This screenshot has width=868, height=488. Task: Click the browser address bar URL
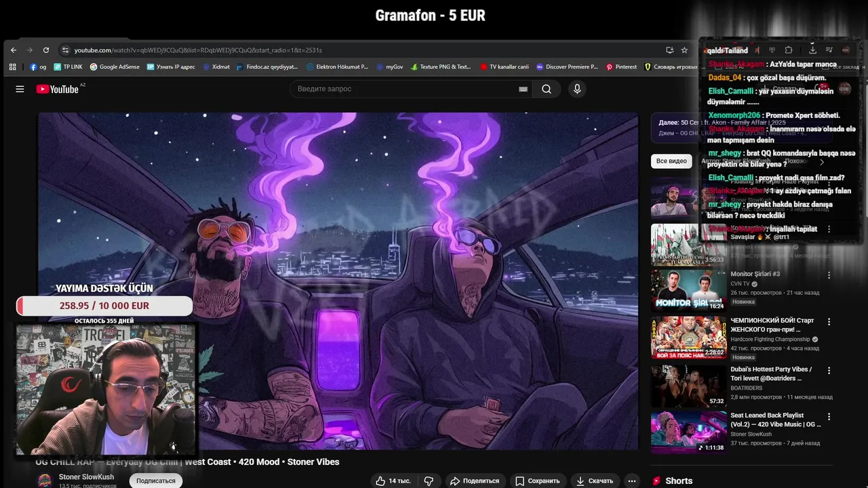198,50
